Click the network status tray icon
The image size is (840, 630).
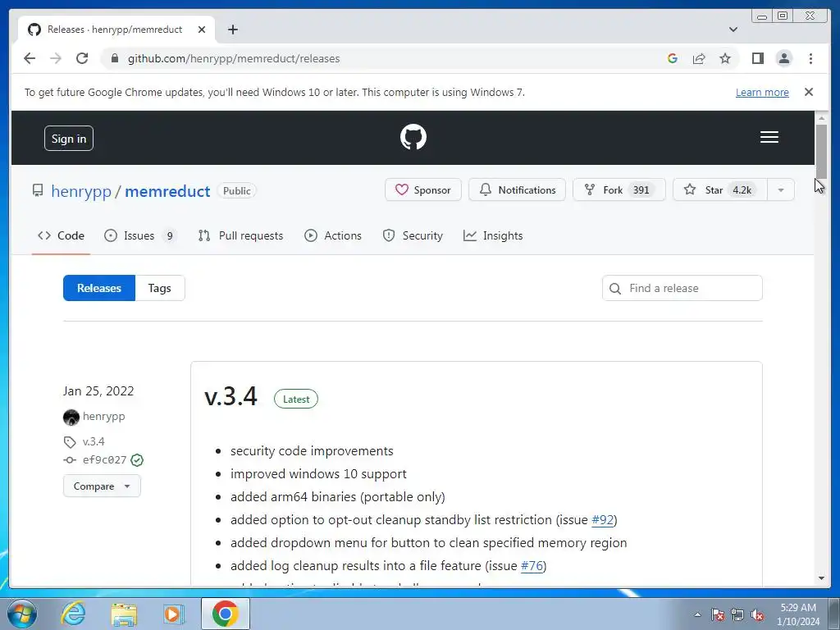(x=737, y=614)
